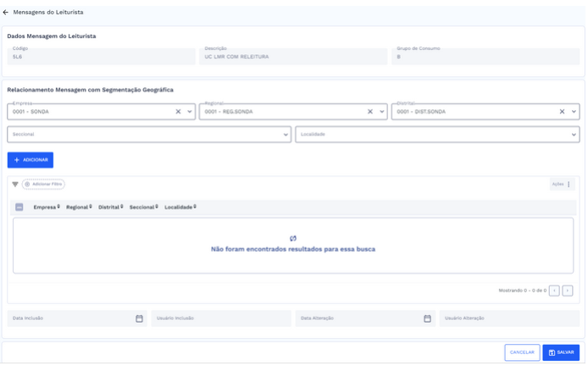The height and width of the screenshot is (366, 588).
Task: Open the Data Inclusão calendar picker
Action: [x=139, y=319]
